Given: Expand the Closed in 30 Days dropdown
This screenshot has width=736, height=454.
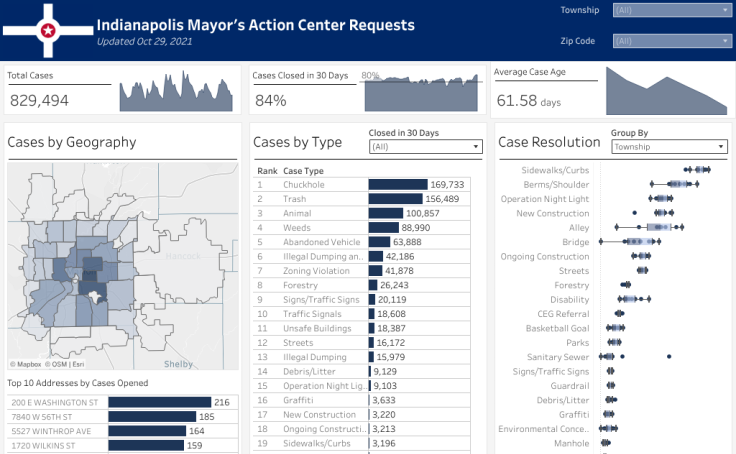Looking at the screenshot, I should click(425, 147).
